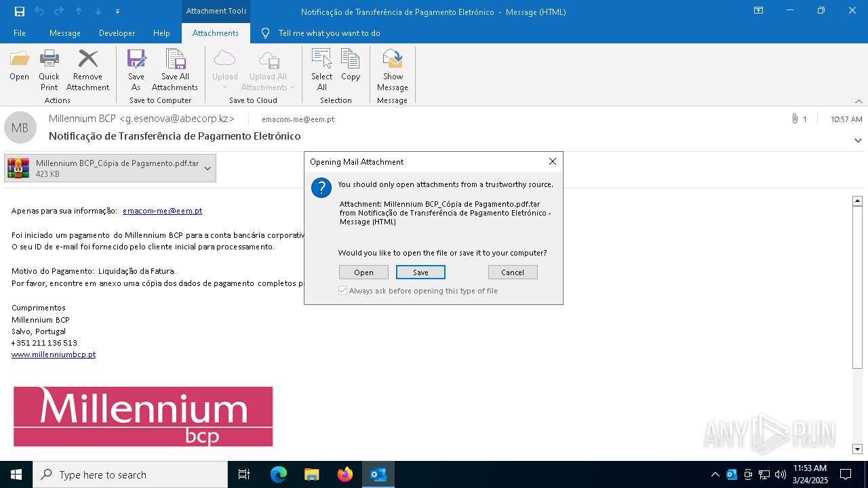
Task: Open the Ribbon Display Options button
Action: pyautogui.click(x=759, y=11)
